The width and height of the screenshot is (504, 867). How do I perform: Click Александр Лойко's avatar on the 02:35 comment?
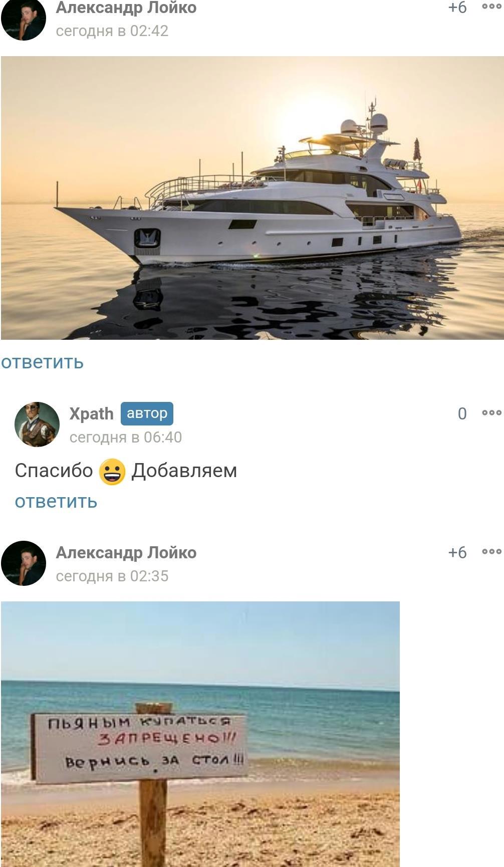(24, 563)
